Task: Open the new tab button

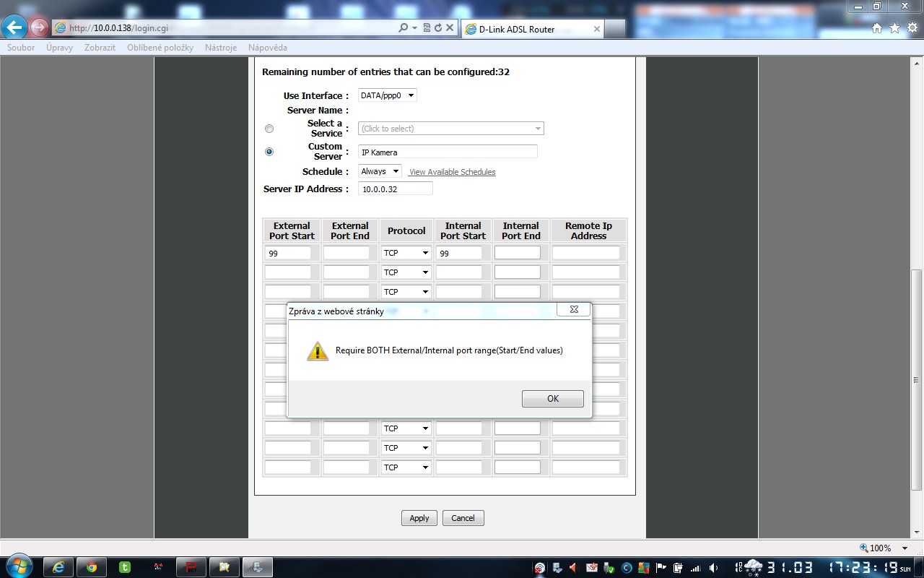Action: (614, 29)
